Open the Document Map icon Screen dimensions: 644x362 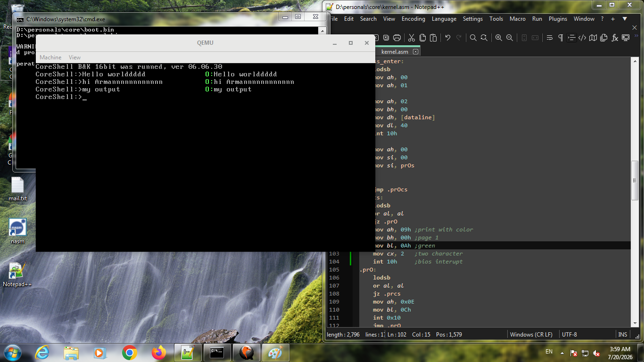pos(593,38)
